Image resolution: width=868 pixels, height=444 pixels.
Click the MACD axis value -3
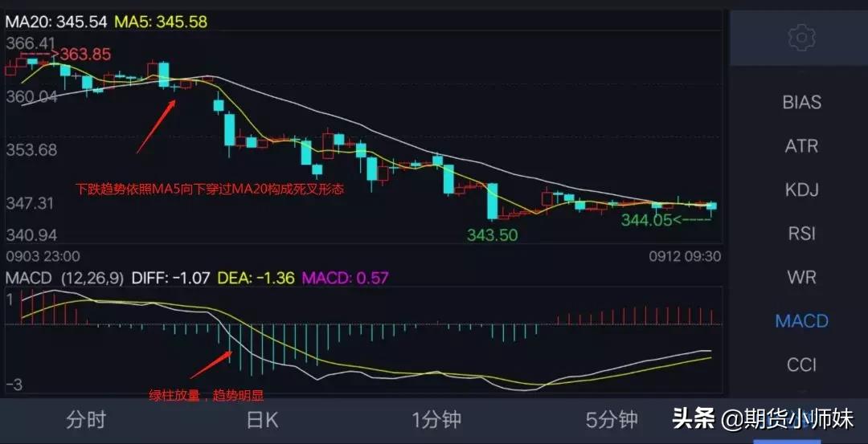[x=14, y=385]
